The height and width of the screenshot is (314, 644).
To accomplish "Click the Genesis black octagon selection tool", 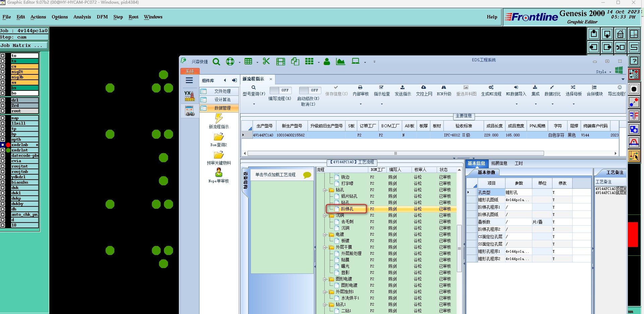I will [x=634, y=89].
